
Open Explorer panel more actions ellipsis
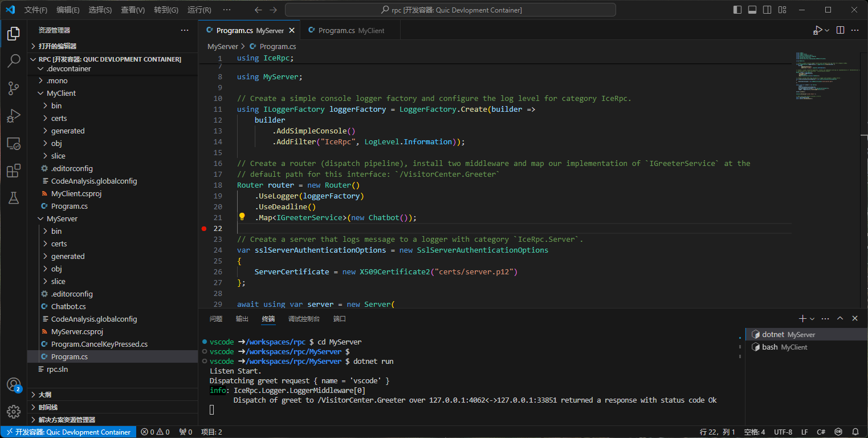pyautogui.click(x=185, y=30)
